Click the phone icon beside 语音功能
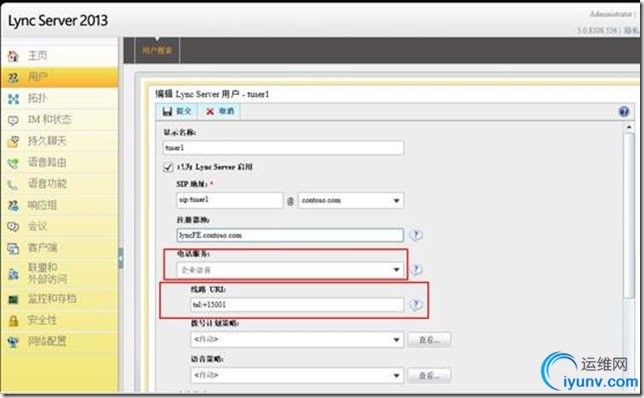 click(13, 184)
